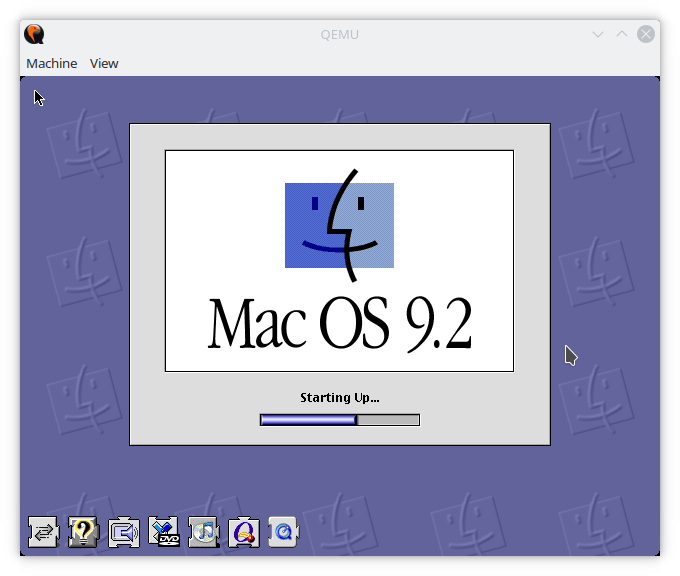Click the monitor and speaker extension icon
680x576 pixels.
[124, 532]
